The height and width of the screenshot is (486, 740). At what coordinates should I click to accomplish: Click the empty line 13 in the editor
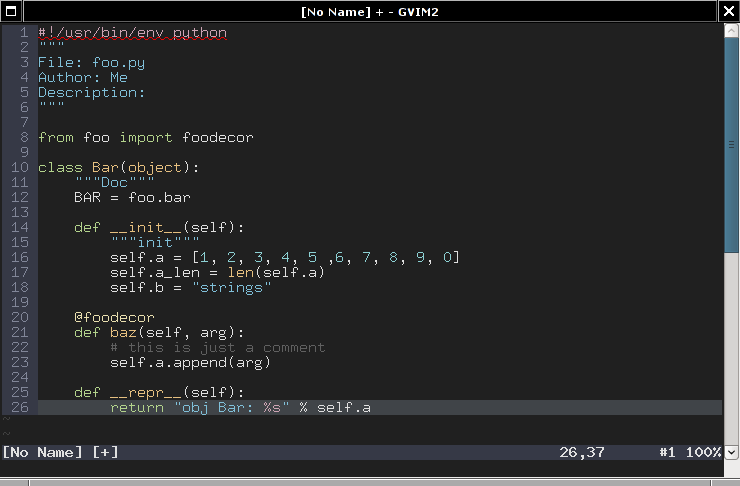pyautogui.click(x=380, y=212)
